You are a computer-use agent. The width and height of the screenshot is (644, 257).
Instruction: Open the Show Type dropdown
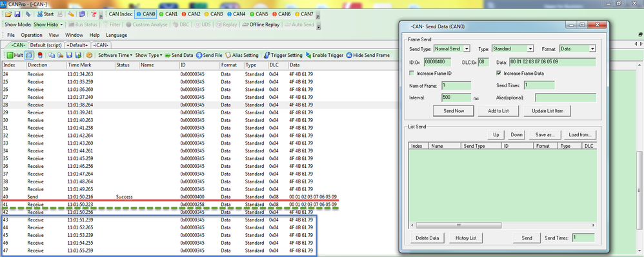148,55
